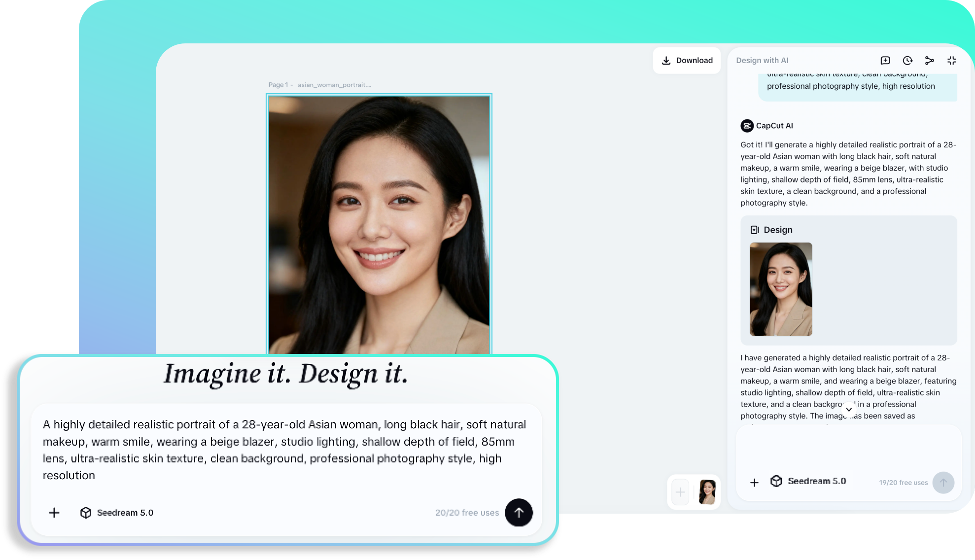Click the share icon in AI panel
The height and width of the screenshot is (560, 975).
point(930,60)
